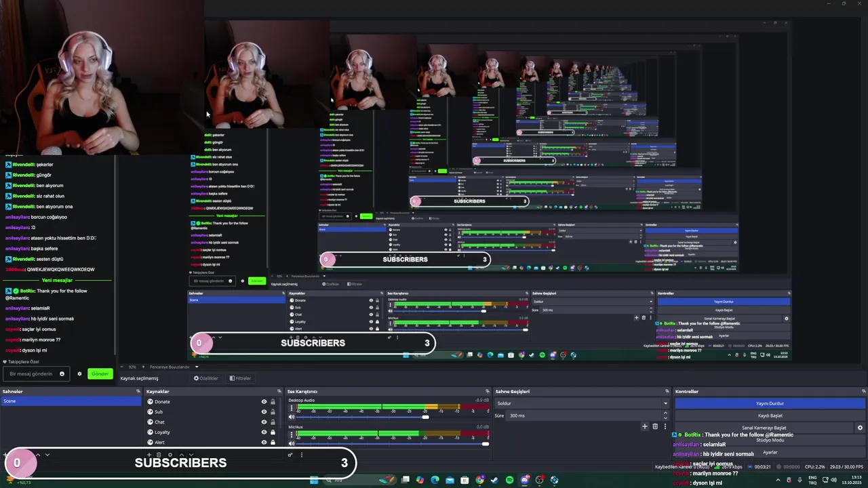Mute Desktop Audio speaker icon
This screenshot has width=868, height=488.
pos(292,417)
